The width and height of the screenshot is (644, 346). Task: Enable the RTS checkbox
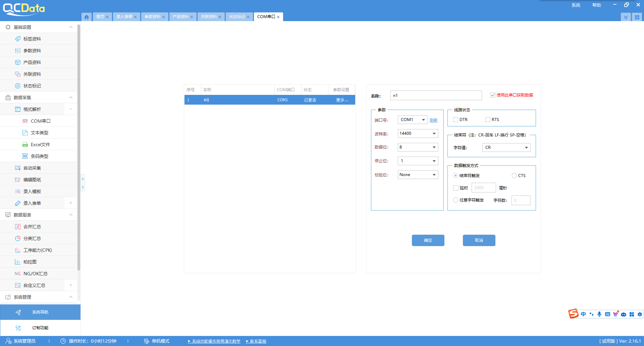tap(488, 120)
